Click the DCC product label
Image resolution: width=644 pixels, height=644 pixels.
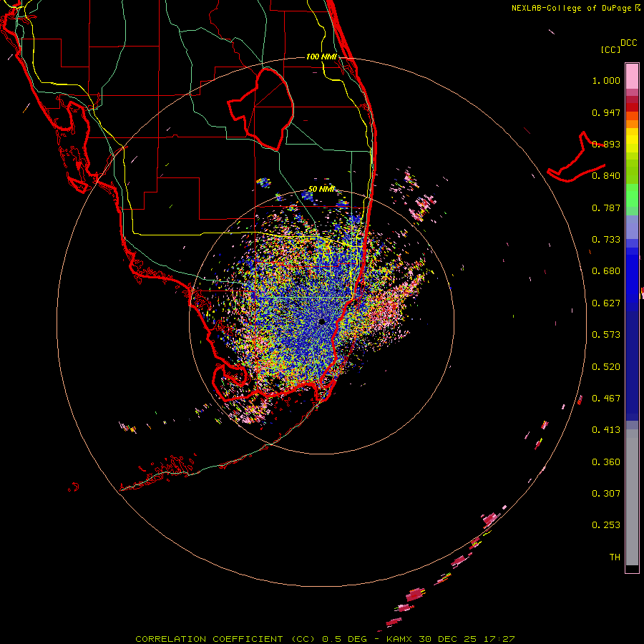pyautogui.click(x=628, y=43)
